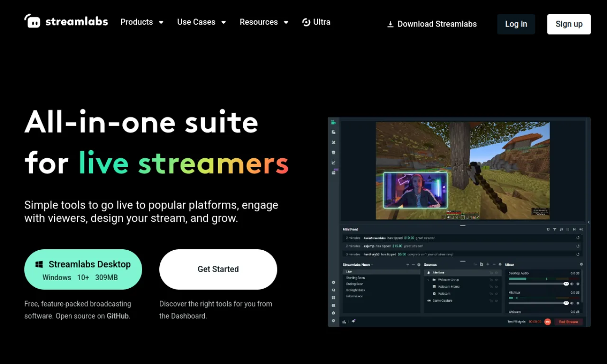Pause the Mini Feed alert queue
Screen dimensions: 607x364
click(568, 229)
